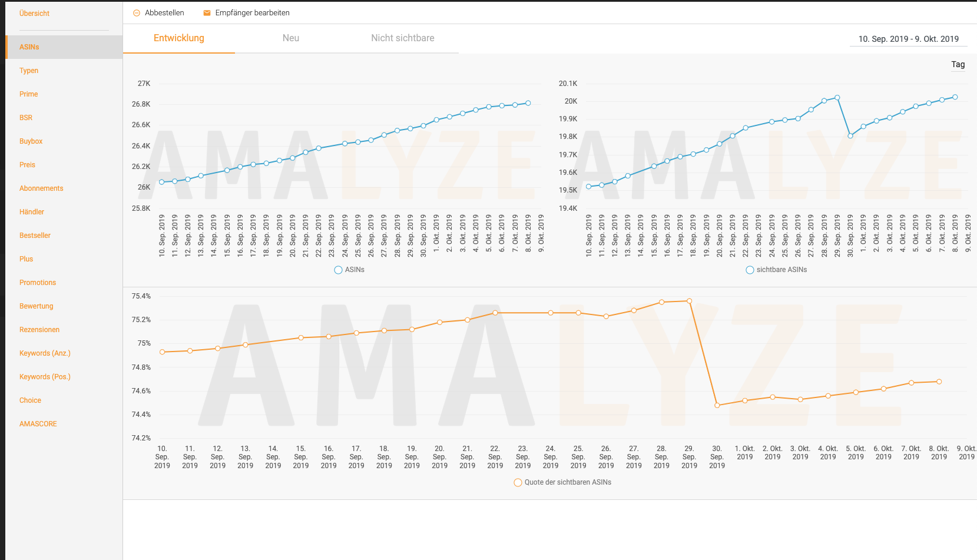Open Keywords (Anz.) in the sidebar

(x=45, y=353)
